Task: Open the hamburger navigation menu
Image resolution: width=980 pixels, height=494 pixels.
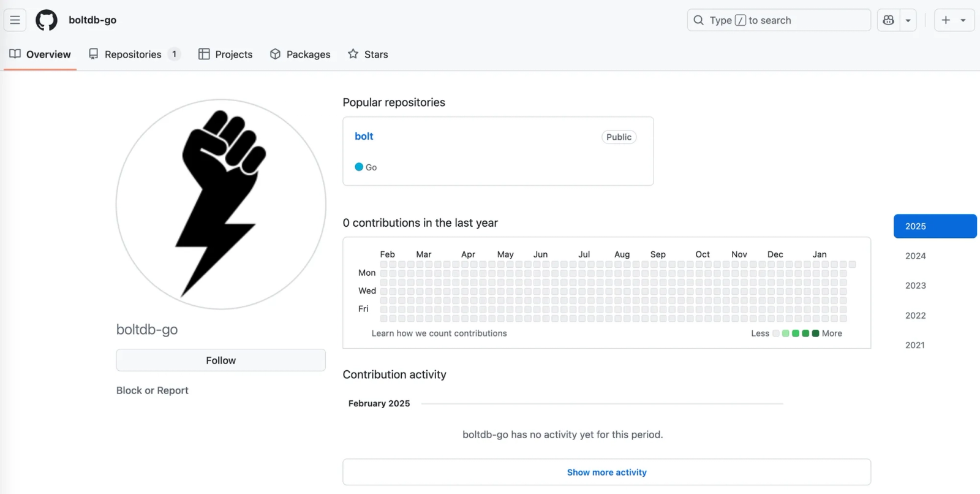Action: [x=15, y=20]
